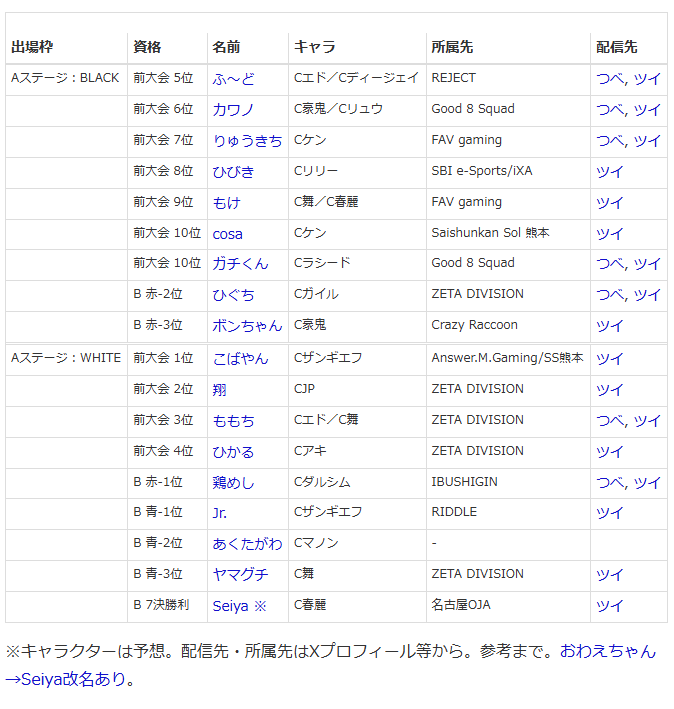Open the 鶏めし player link
The width and height of the screenshot is (674, 709).
(x=233, y=483)
